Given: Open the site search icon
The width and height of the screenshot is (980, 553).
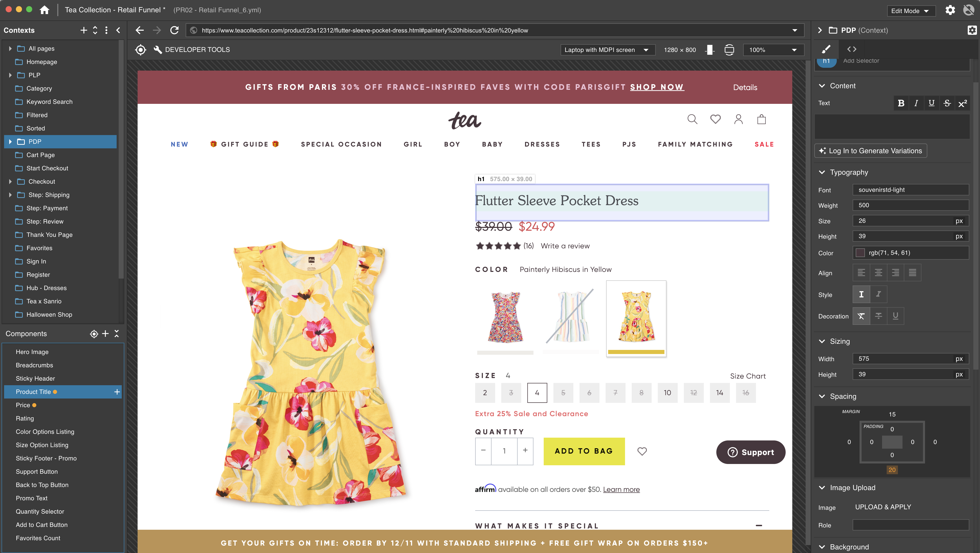Looking at the screenshot, I should coord(692,119).
